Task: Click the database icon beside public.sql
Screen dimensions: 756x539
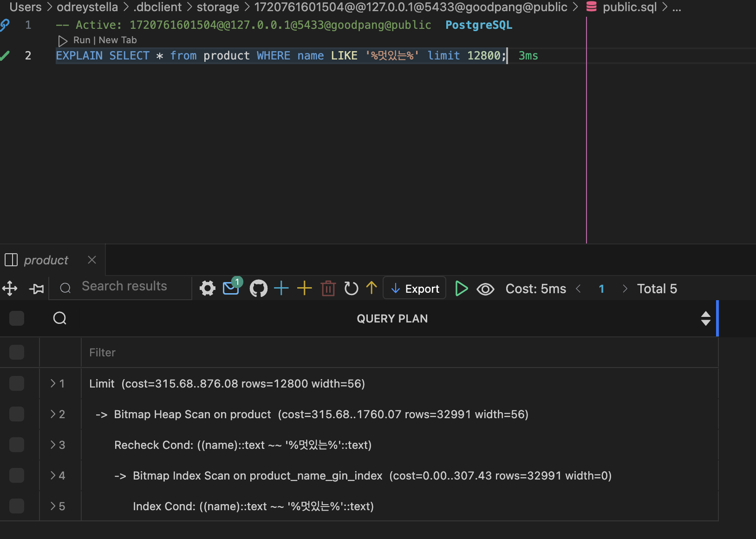Action: 591,7
